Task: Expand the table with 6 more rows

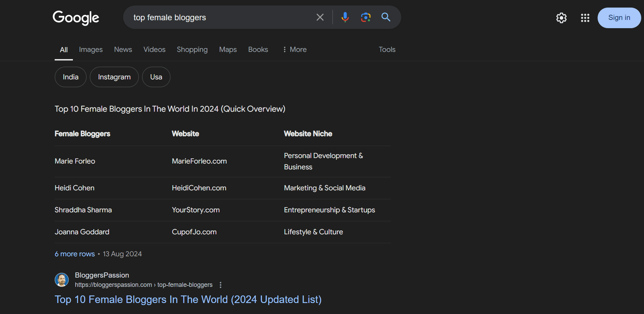Action: (74, 254)
